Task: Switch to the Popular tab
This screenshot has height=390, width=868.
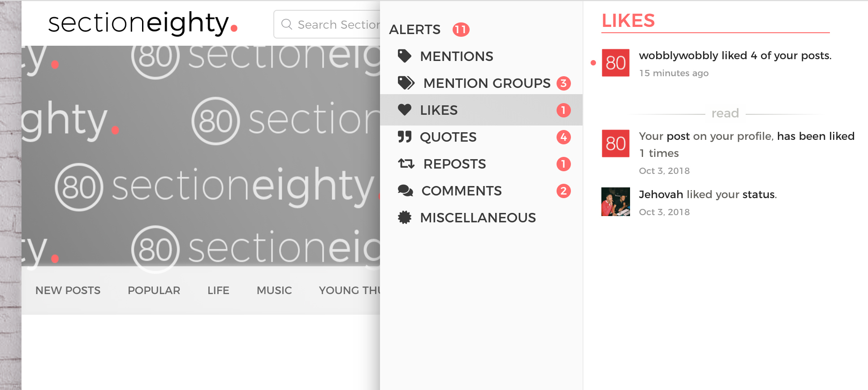Action: coord(154,290)
